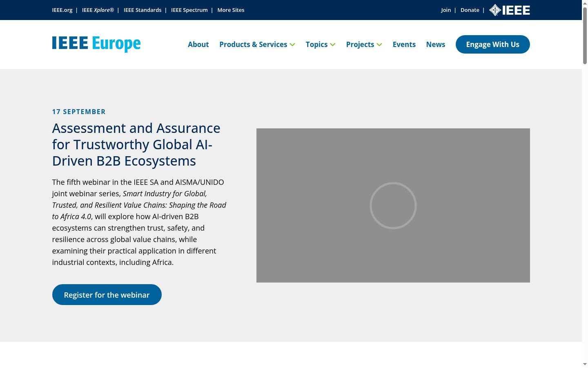Click the Assessment and Assurance webinar heading
588x368 pixels.
click(x=136, y=144)
